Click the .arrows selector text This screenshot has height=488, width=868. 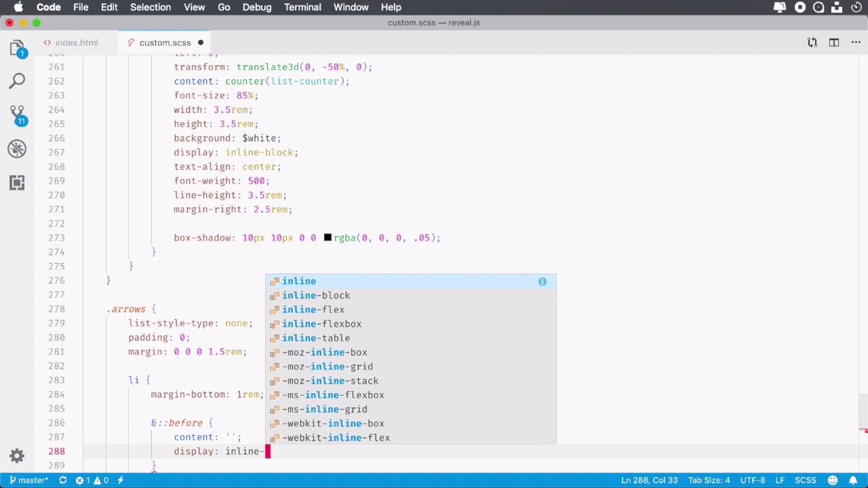[127, 309]
